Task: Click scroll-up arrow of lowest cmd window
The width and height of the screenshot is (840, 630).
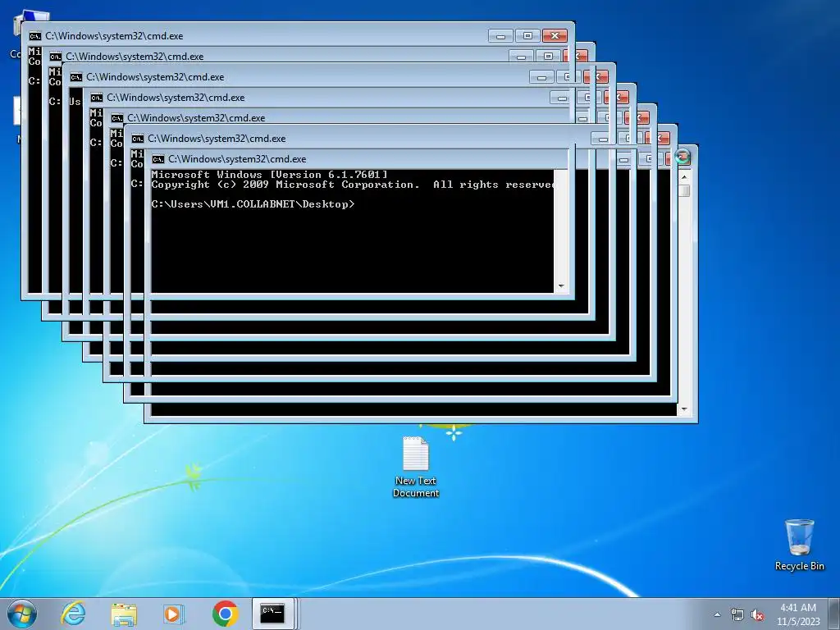Action: click(684, 177)
